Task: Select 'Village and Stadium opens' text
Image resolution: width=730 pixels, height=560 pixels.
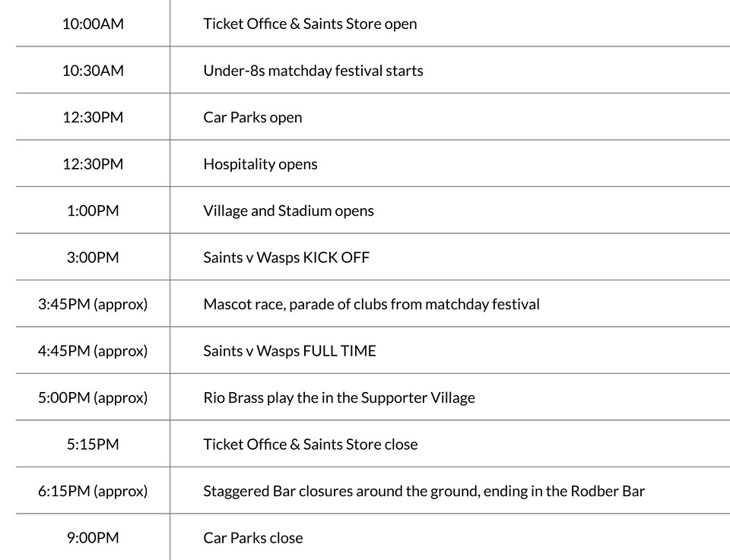Action: click(x=288, y=210)
